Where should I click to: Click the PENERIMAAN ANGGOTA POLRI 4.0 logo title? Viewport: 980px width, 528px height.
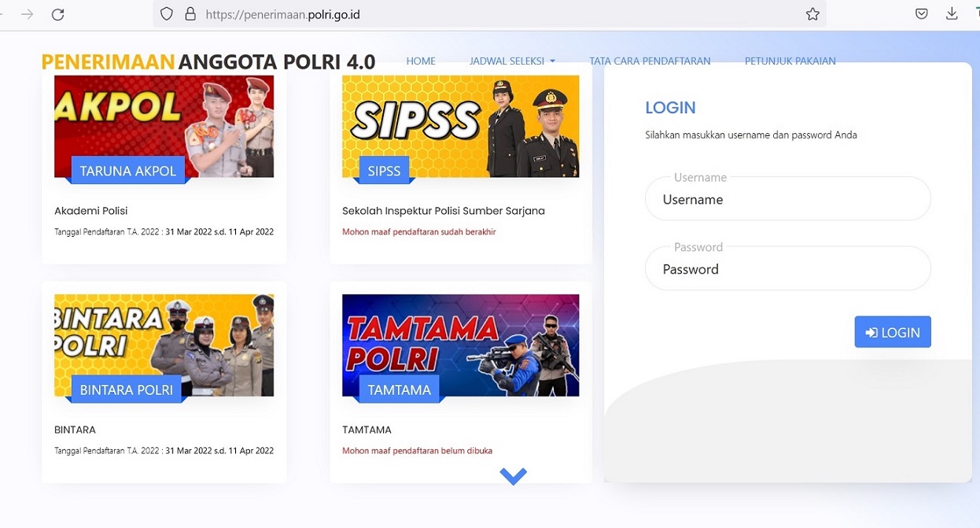click(208, 61)
